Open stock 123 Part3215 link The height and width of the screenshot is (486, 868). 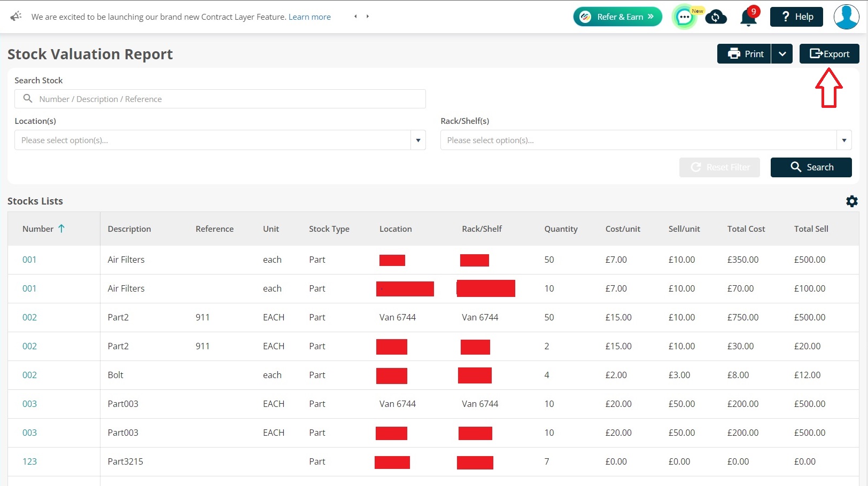pos(29,461)
